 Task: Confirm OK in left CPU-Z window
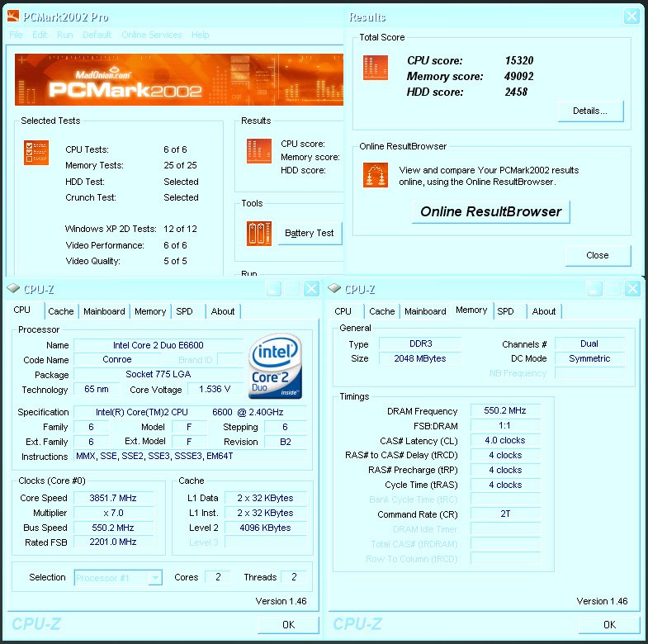pyautogui.click(x=288, y=624)
